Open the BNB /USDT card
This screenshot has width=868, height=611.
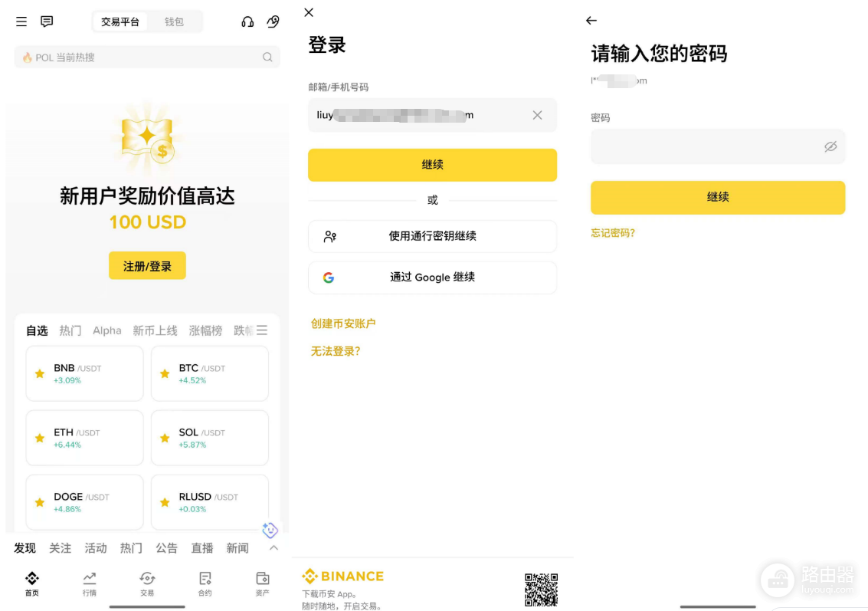click(x=85, y=373)
